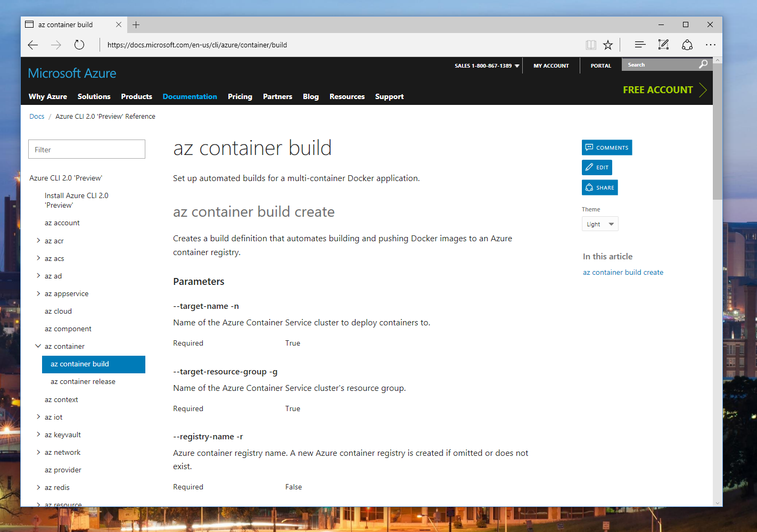
Task: Click the --target-name -n parameter text
Action: click(206, 306)
